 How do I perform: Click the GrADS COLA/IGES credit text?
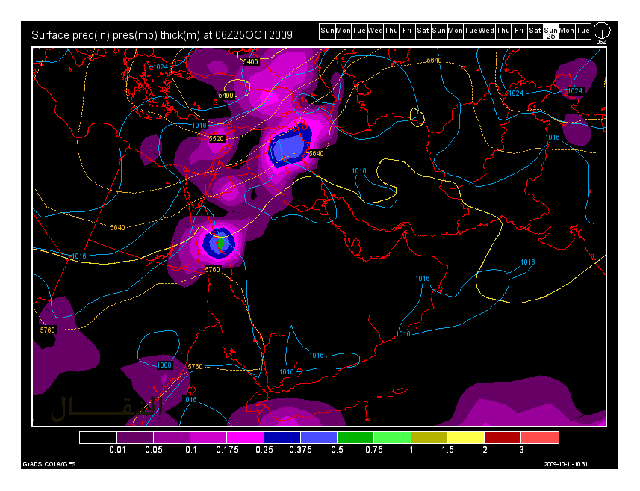click(x=49, y=464)
